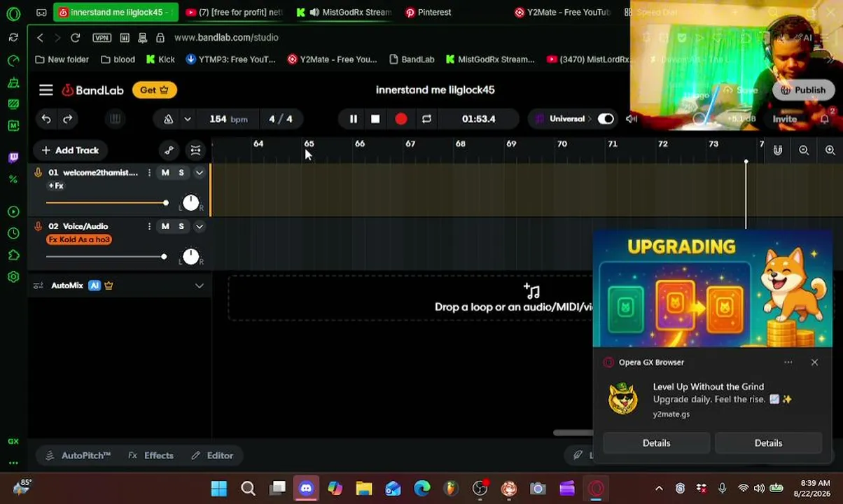This screenshot has width=843, height=504.
Task: Open Windows Start menu
Action: (x=218, y=489)
